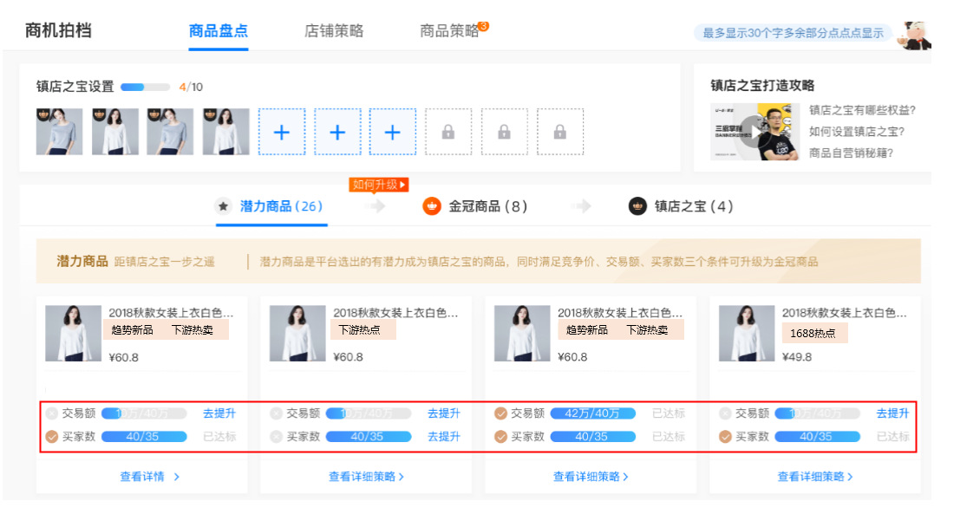Switch to the 店铺策略 tab
Image resolution: width=980 pixels, height=527 pixels.
[334, 31]
